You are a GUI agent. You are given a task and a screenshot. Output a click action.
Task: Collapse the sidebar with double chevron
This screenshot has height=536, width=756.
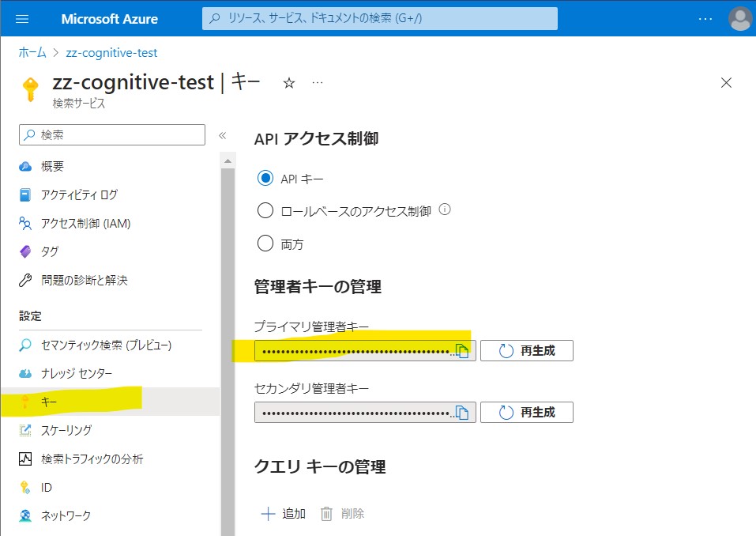point(222,135)
